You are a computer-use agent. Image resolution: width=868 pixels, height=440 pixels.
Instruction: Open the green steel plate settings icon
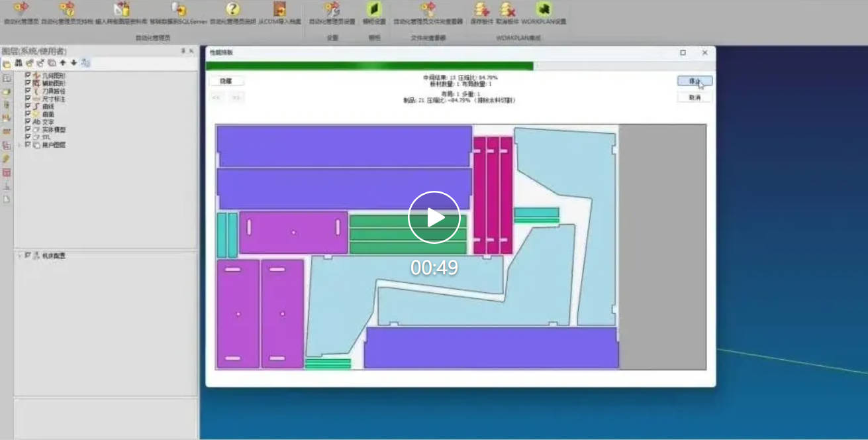tap(374, 9)
